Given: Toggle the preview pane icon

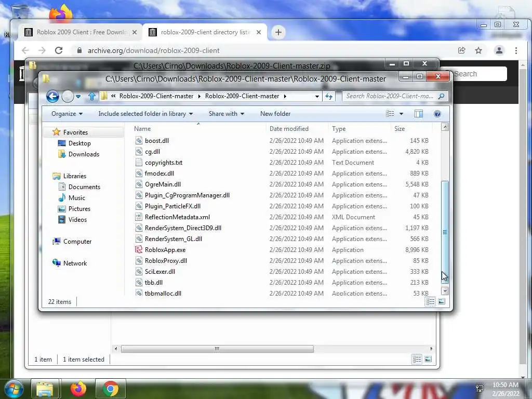Looking at the screenshot, I should [419, 114].
